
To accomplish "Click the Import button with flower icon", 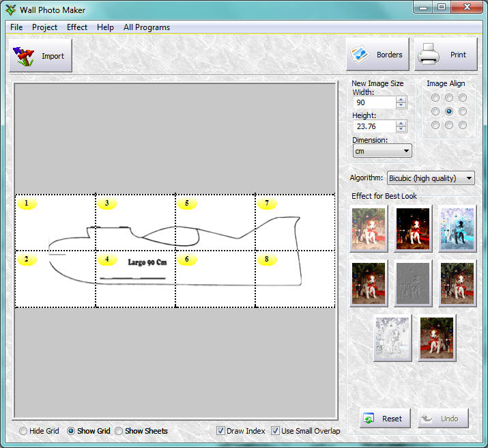I will [x=40, y=56].
